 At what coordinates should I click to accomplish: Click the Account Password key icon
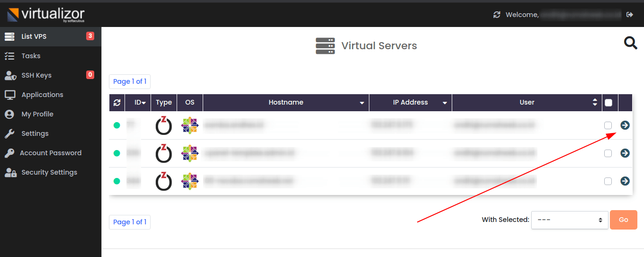(x=9, y=153)
